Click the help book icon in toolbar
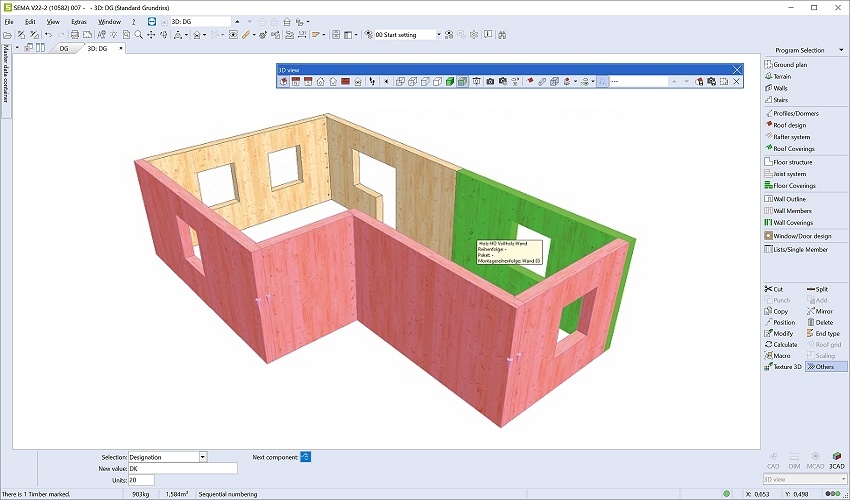Screen dimensions: 850x500 coord(488,34)
